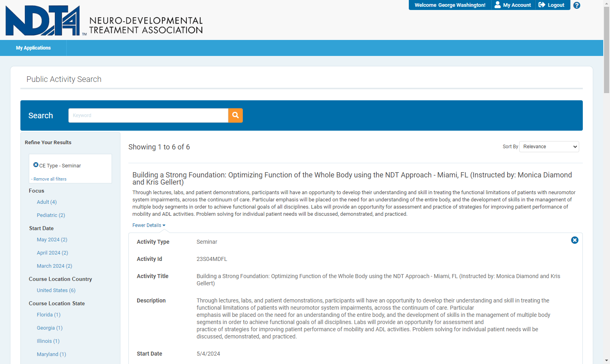Click the Showing 1 to 6 of 6 text
610x364 pixels.
coord(159,147)
